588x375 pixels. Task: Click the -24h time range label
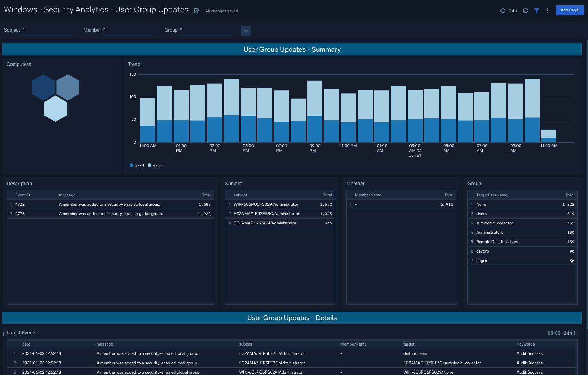511,11
